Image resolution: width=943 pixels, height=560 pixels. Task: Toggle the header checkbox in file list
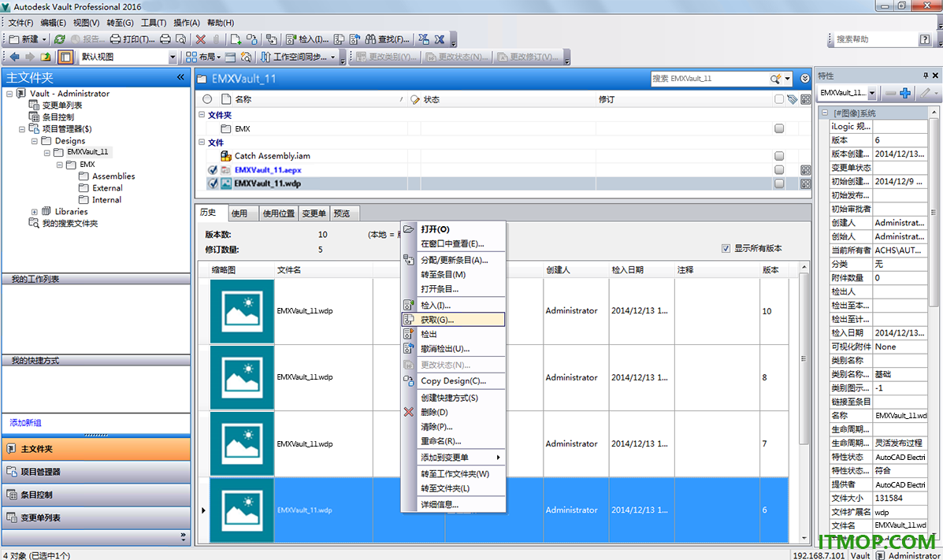779,99
